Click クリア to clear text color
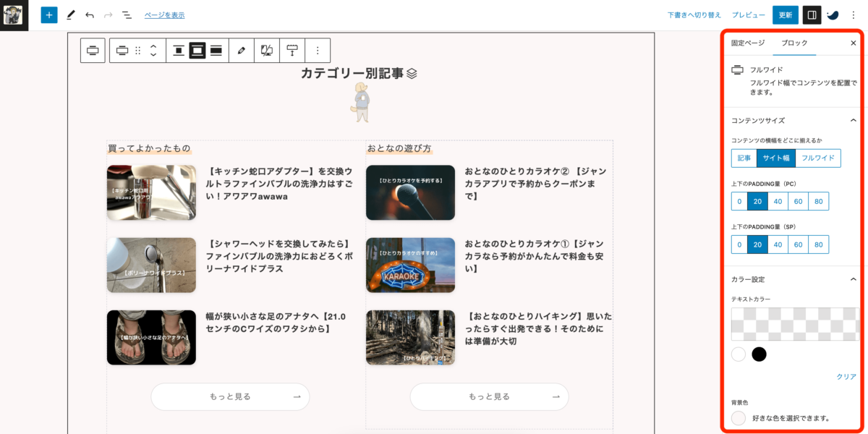 (x=846, y=377)
